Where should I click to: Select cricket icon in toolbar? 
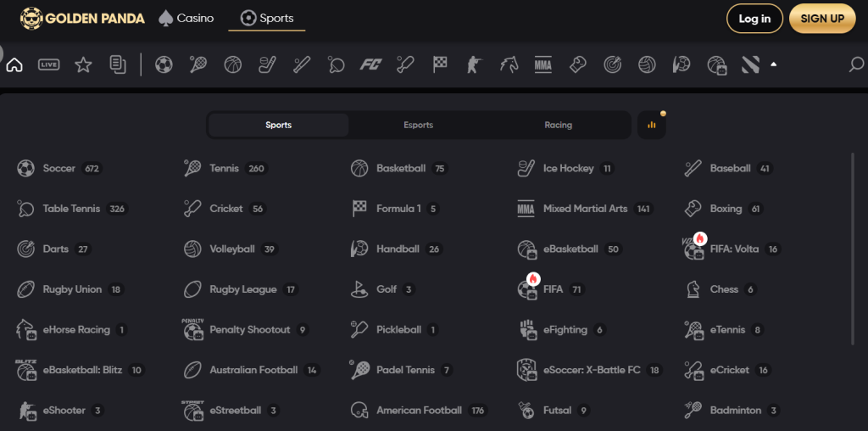tap(405, 64)
